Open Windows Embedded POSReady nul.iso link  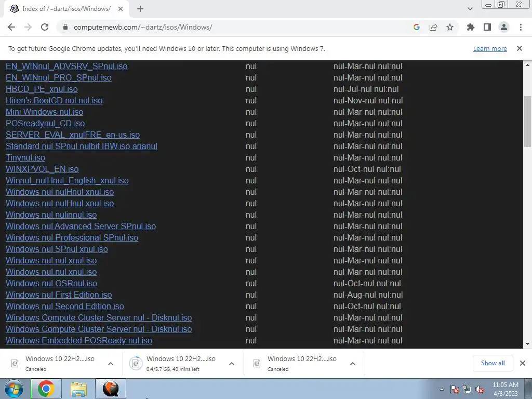(79, 340)
